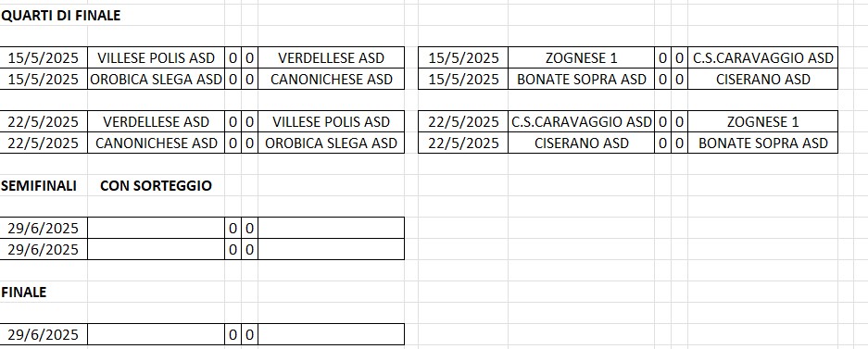
Task: Click the CISERANO ASD home team cell on 22/5/2025
Action: click(x=581, y=143)
